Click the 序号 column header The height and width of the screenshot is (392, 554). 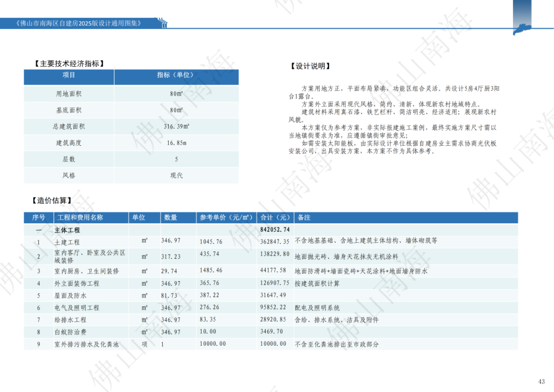point(38,218)
